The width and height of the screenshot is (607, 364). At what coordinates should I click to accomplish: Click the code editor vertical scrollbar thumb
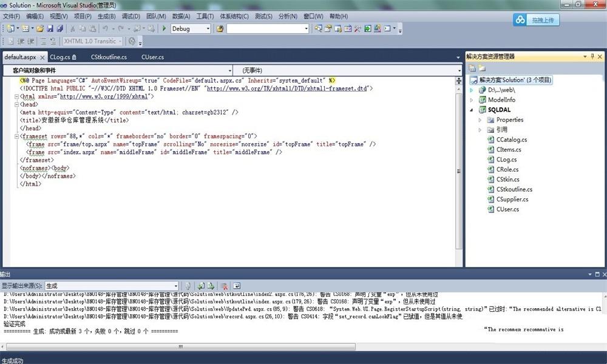tap(459, 170)
